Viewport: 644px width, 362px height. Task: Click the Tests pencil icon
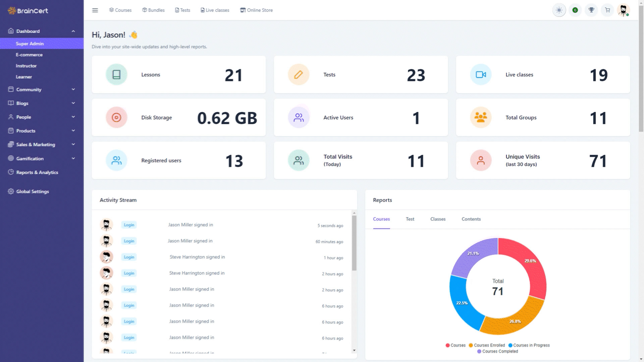(299, 74)
